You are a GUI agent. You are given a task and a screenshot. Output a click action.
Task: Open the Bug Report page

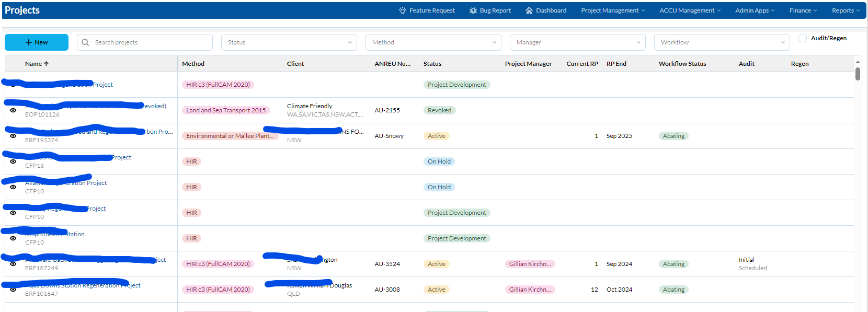(490, 10)
